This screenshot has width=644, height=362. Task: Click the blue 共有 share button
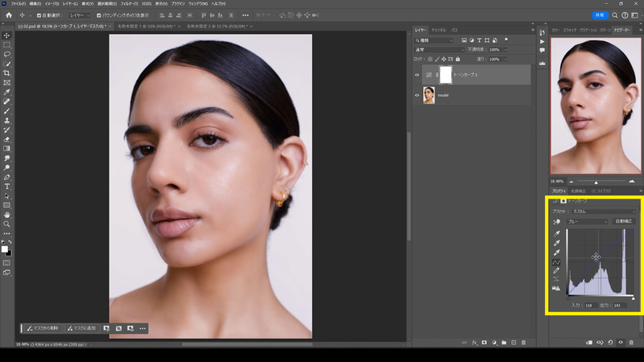[x=601, y=15]
